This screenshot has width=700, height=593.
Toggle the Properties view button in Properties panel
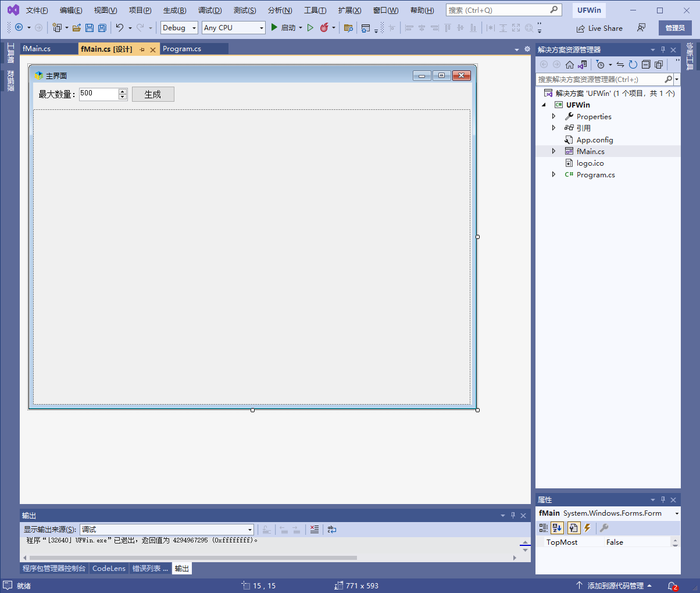pos(574,528)
